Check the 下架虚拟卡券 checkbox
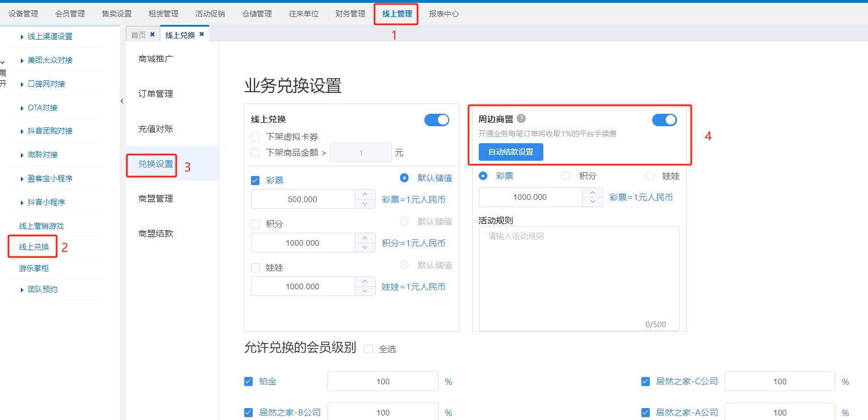The image size is (868, 420). click(x=256, y=137)
